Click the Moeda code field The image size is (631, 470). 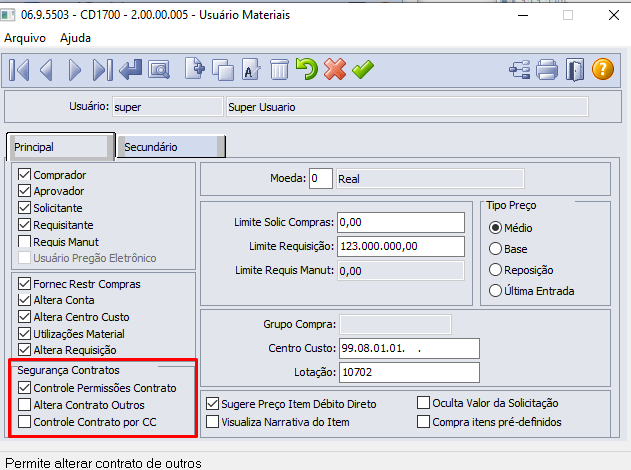(321, 178)
